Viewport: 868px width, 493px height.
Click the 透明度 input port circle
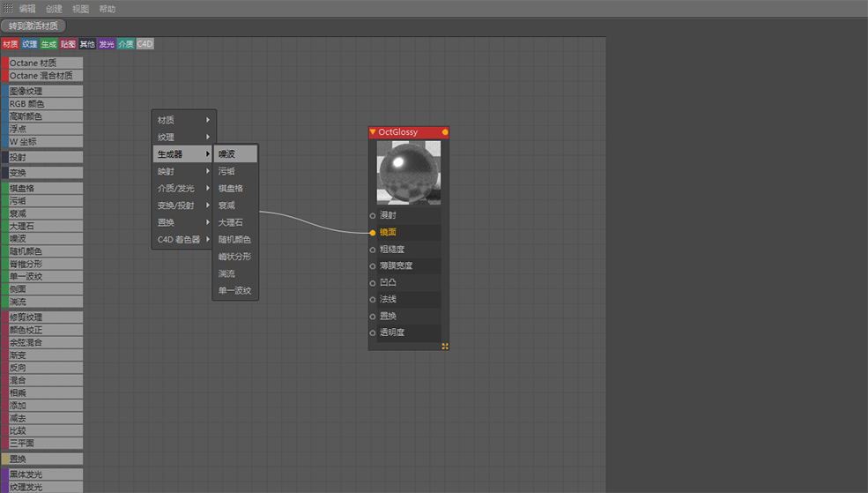pyautogui.click(x=373, y=333)
